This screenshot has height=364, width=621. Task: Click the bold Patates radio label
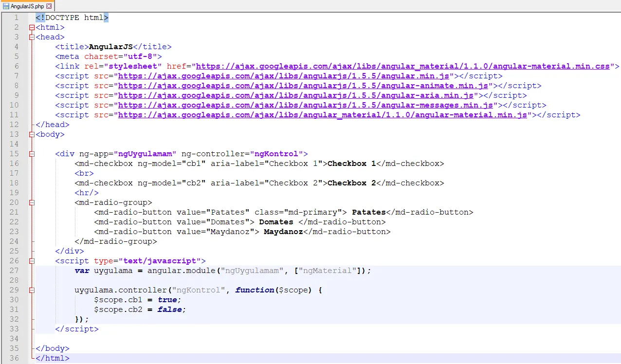click(369, 212)
